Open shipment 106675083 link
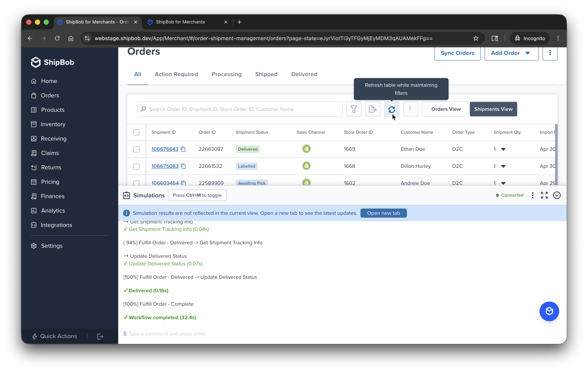Viewport: 588px width, 372px height. [x=165, y=166]
